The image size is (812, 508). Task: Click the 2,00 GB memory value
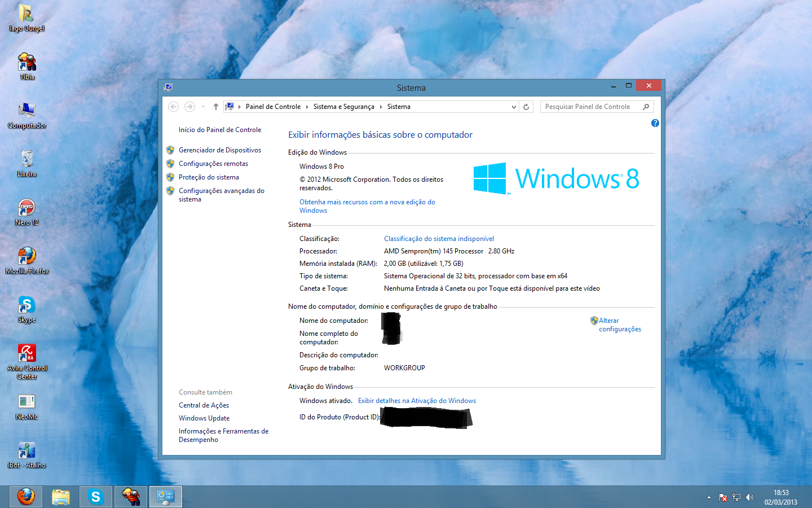point(423,264)
